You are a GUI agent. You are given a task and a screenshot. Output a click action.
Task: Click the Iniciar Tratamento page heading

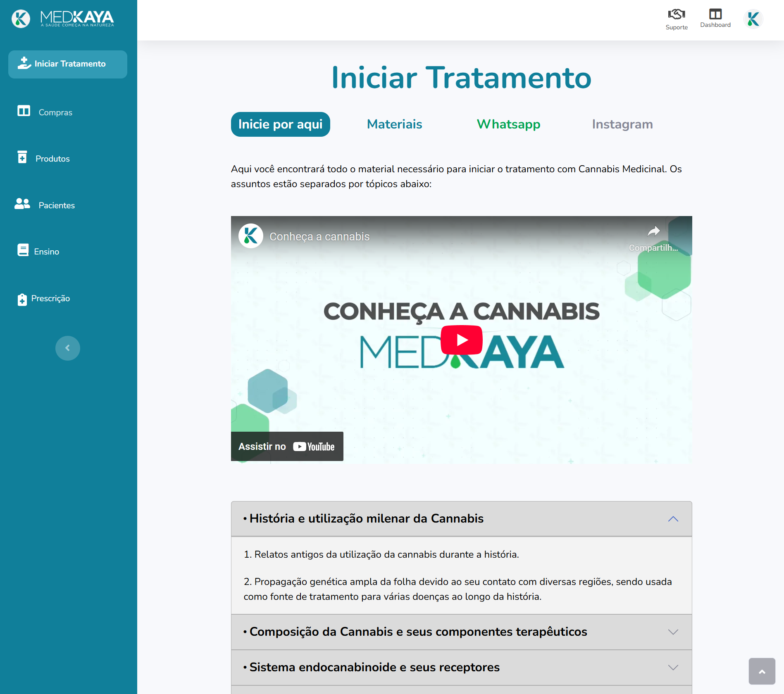(x=462, y=77)
